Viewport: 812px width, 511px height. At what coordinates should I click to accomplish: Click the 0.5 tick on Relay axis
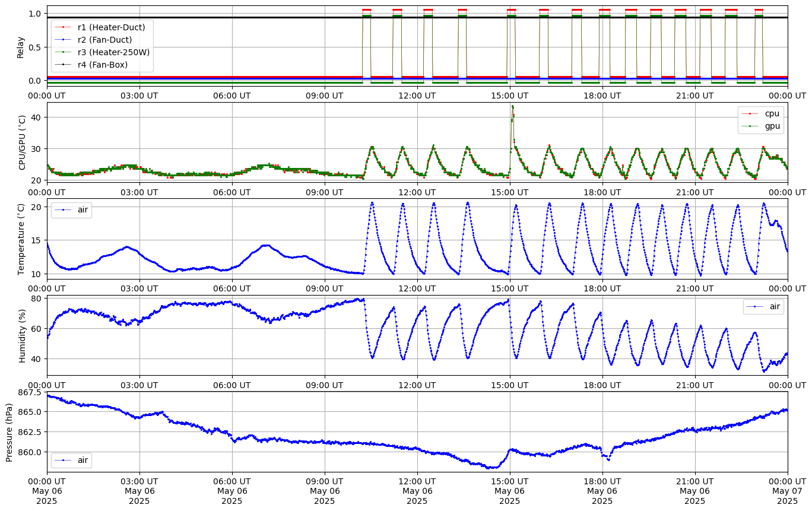36,47
